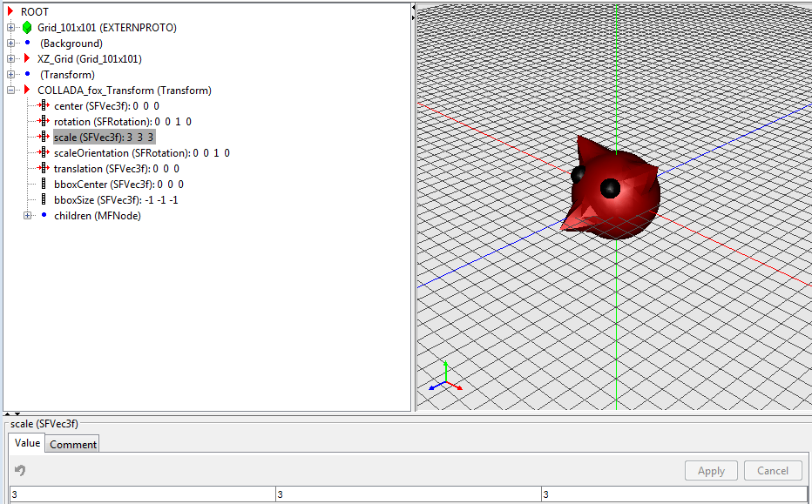Click the red triangle icon of XZ_Grid
This screenshot has width=812, height=504.
28,58
